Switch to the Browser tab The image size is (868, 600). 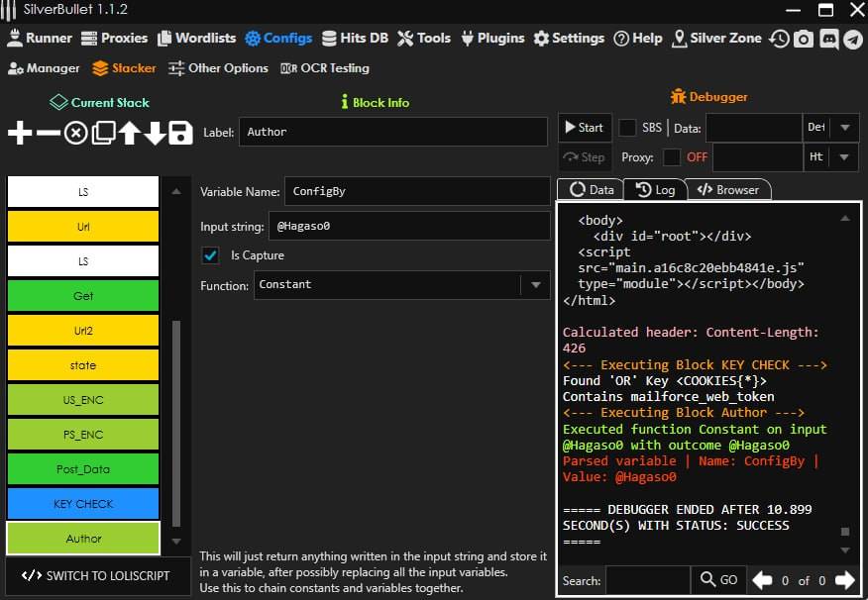728,190
